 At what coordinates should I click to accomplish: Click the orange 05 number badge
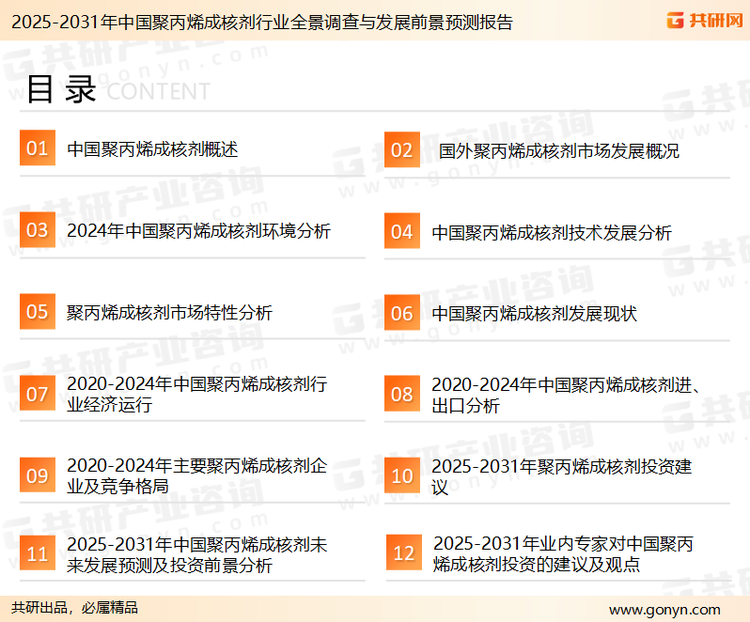[x=37, y=311]
